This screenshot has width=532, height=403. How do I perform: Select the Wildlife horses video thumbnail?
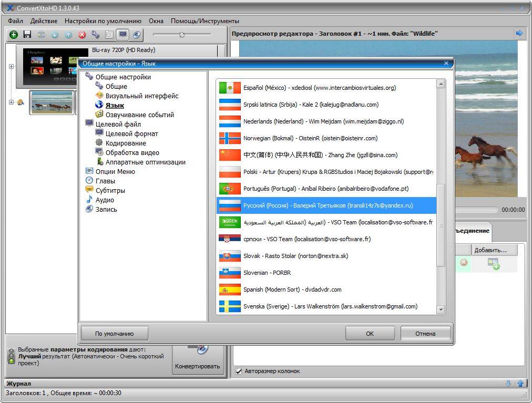[52, 102]
